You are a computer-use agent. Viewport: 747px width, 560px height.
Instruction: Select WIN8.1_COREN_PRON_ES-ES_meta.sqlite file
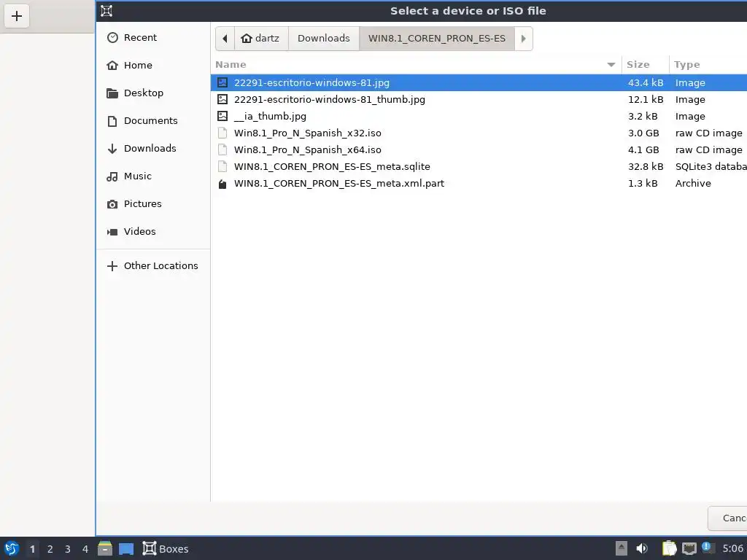[x=479, y=167]
